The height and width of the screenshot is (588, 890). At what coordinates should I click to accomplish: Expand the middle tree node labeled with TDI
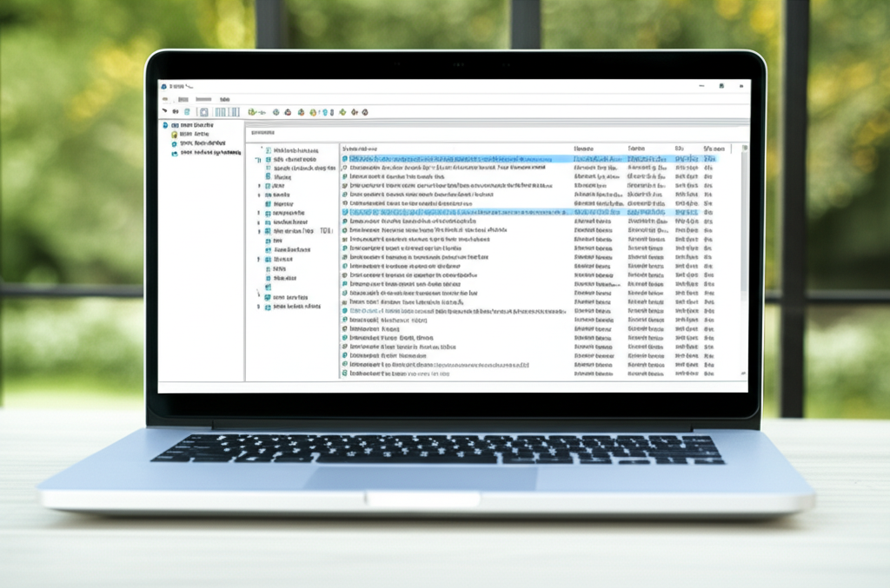click(x=258, y=232)
